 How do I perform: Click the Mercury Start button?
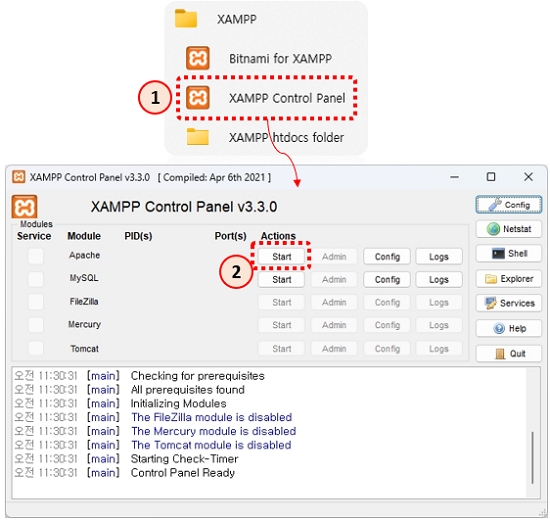[x=281, y=325]
